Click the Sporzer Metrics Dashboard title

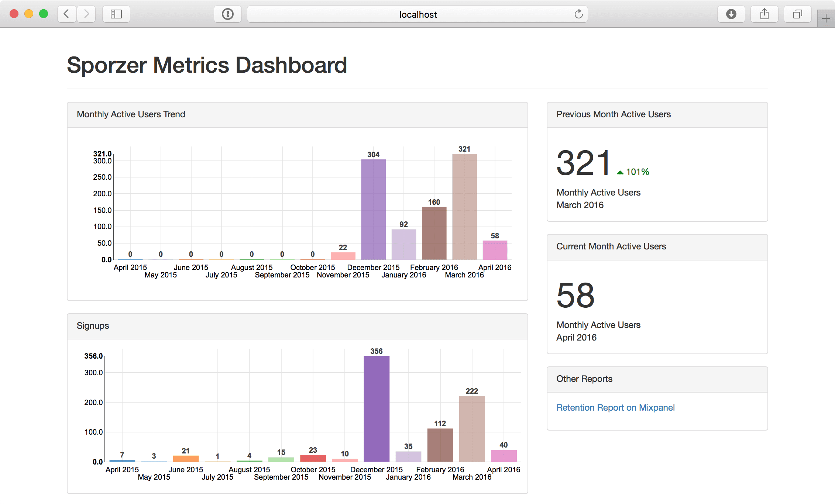pyautogui.click(x=207, y=65)
